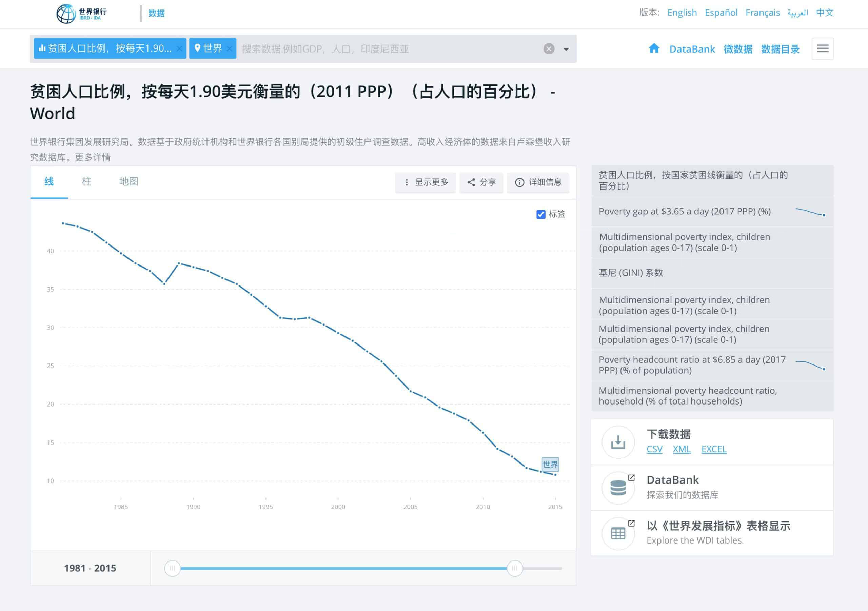Viewport: 868px width, 611px height.
Task: Select the 中文 language version
Action: 825,13
